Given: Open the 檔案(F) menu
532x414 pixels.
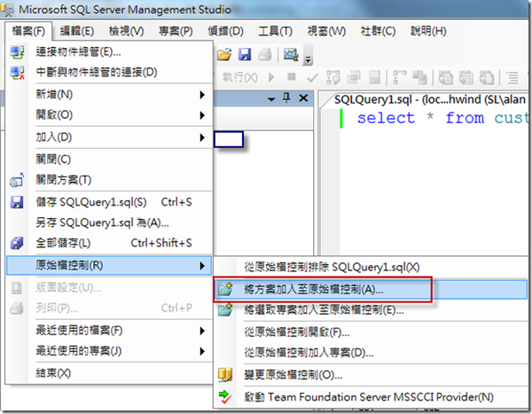Looking at the screenshot, I should [x=28, y=31].
